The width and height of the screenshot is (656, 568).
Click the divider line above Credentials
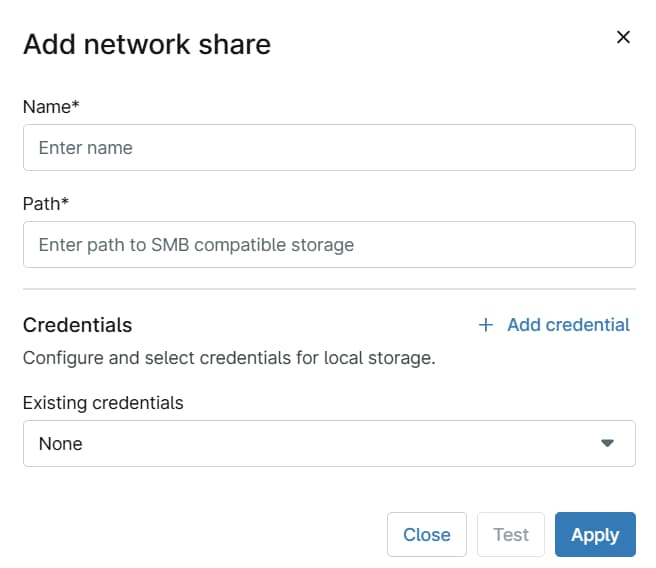(329, 289)
